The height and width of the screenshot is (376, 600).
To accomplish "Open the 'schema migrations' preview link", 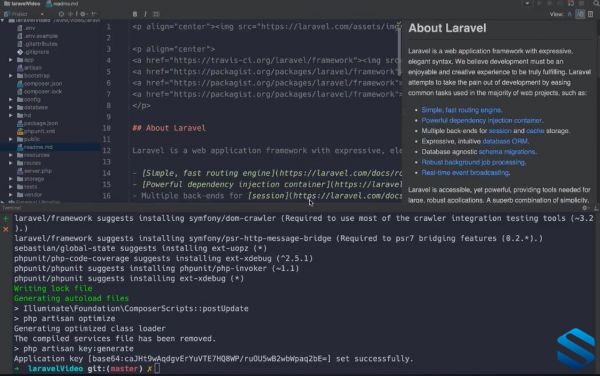I will coord(507,152).
